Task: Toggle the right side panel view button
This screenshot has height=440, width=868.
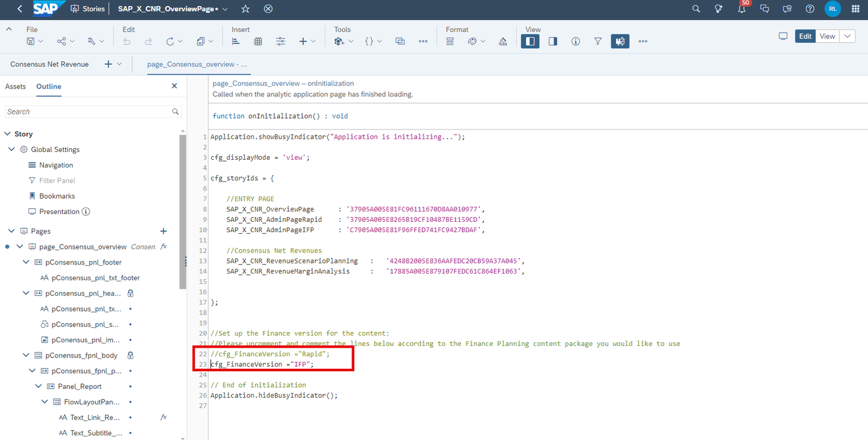Action: [x=553, y=41]
